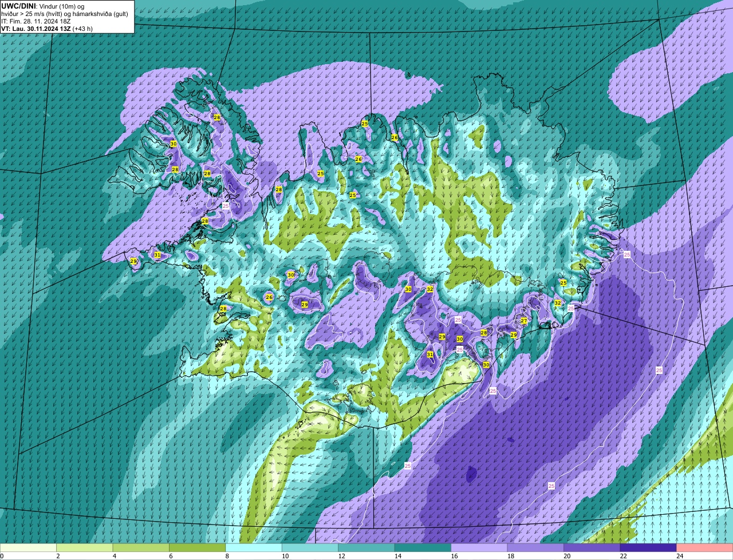This screenshot has height=560, width=733.
Task: Select the 8–10 m/s light cyan legend swatch
Action: 254,547
